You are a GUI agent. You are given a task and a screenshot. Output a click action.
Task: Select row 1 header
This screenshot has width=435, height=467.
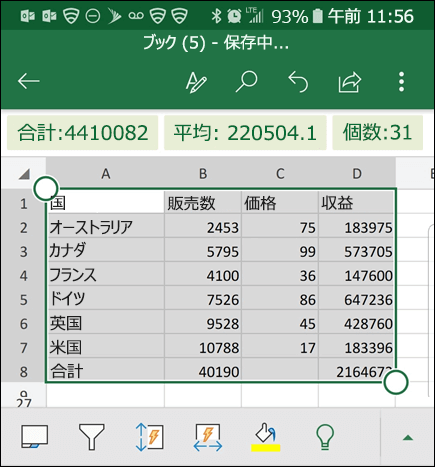point(23,203)
